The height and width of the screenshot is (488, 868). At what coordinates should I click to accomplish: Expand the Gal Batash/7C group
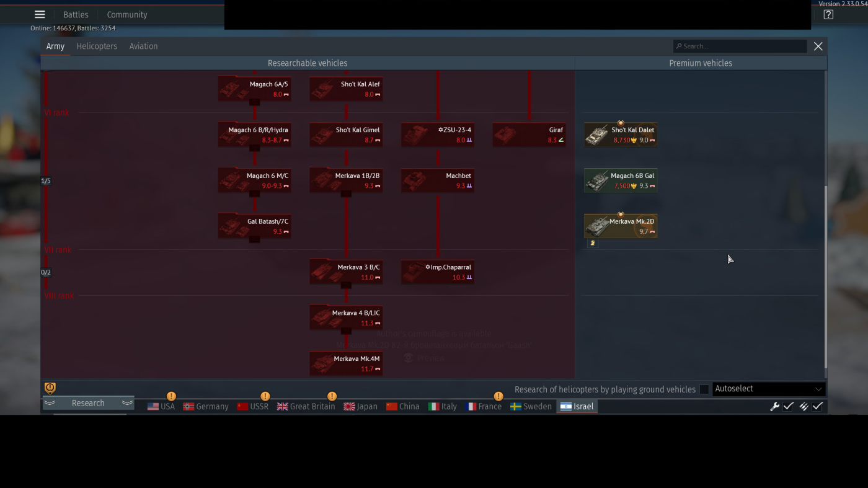click(x=254, y=226)
